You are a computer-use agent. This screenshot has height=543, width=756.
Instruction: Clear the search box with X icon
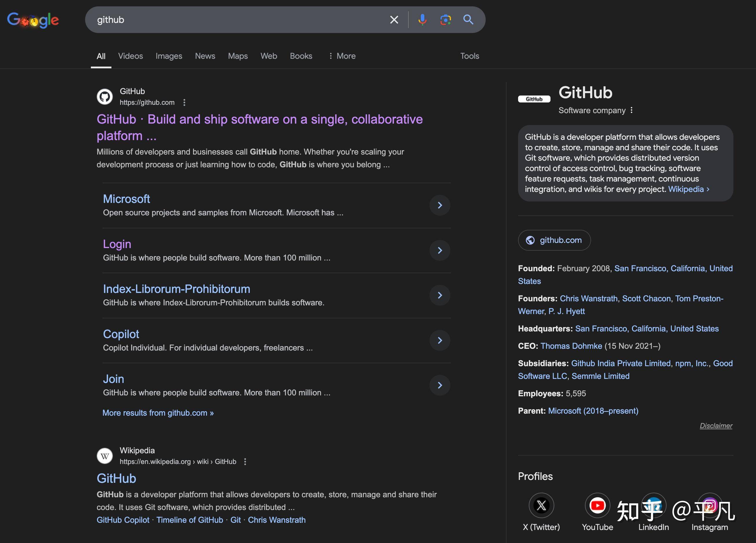click(x=394, y=20)
